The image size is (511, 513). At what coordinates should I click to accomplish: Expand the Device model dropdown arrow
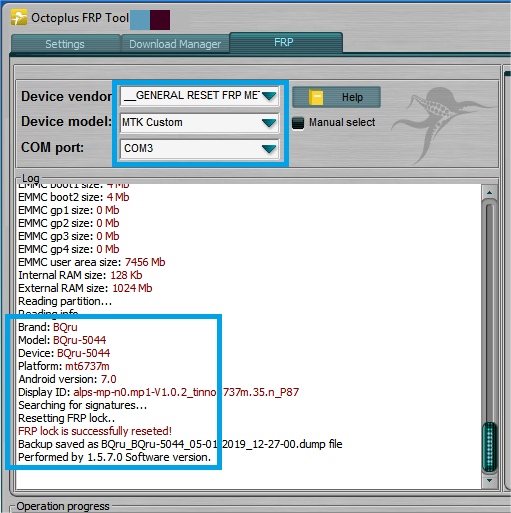[x=269, y=123]
